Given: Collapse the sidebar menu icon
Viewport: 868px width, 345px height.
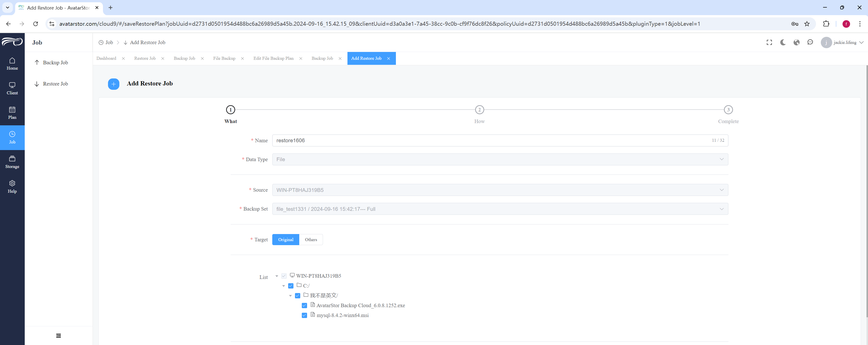Looking at the screenshot, I should click(59, 336).
